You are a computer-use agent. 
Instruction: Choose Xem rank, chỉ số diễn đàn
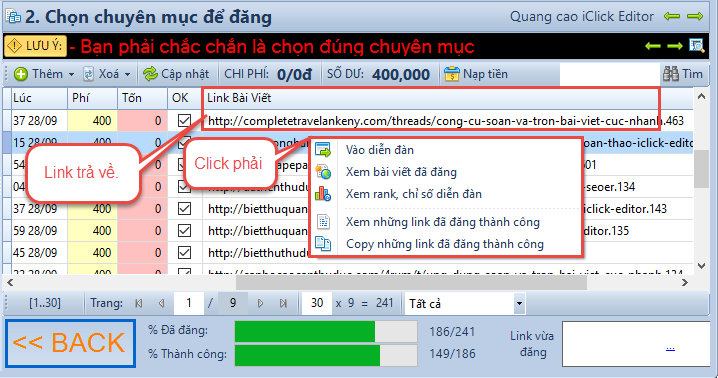(x=413, y=194)
